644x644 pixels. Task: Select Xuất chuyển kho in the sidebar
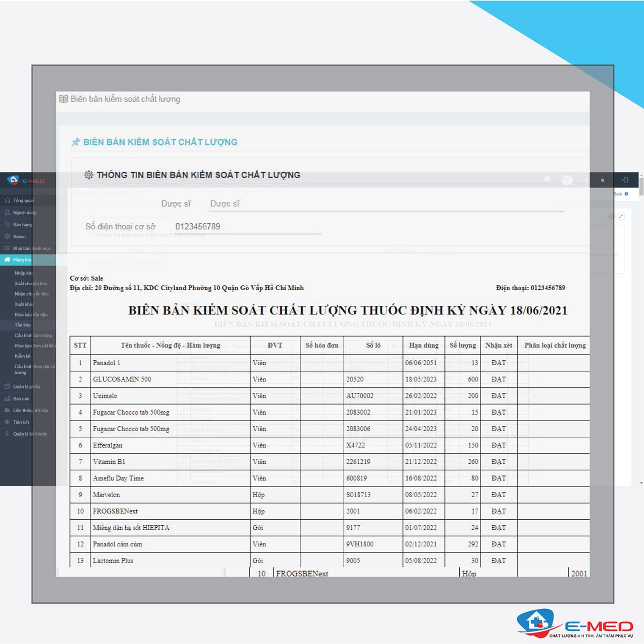tap(31, 283)
